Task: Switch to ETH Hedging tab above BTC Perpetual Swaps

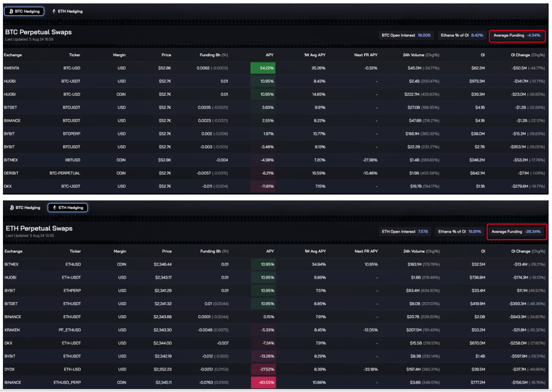Action: pyautogui.click(x=67, y=11)
